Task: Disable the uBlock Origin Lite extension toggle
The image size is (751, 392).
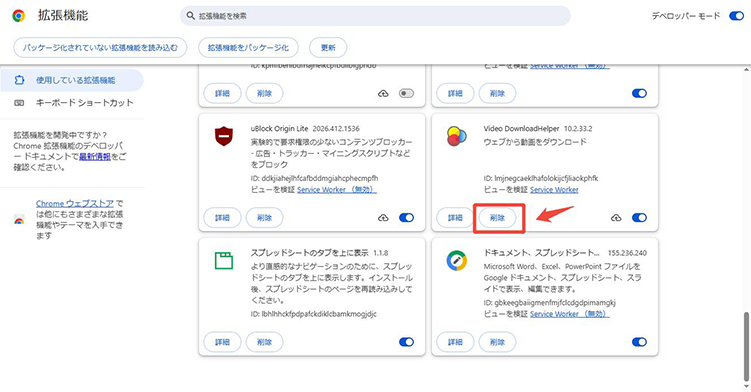Action: tap(406, 218)
